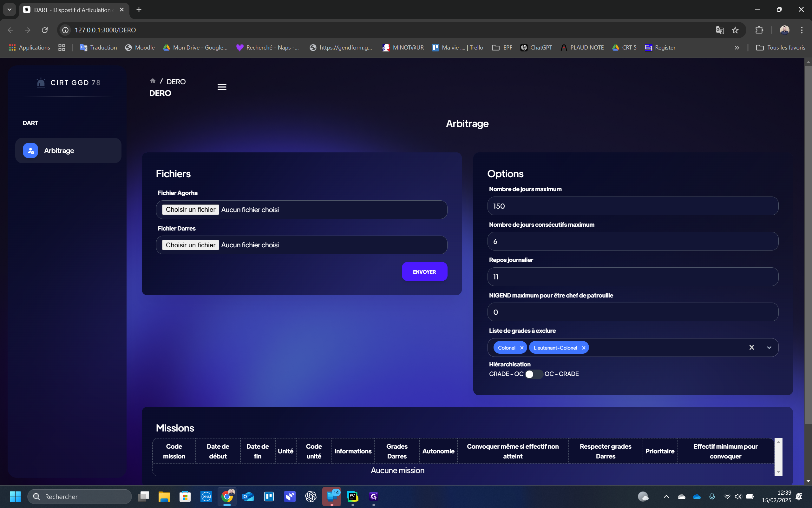Click the CIRT GGD 78 siren logo
Viewport: 812px width, 508px height.
41,83
